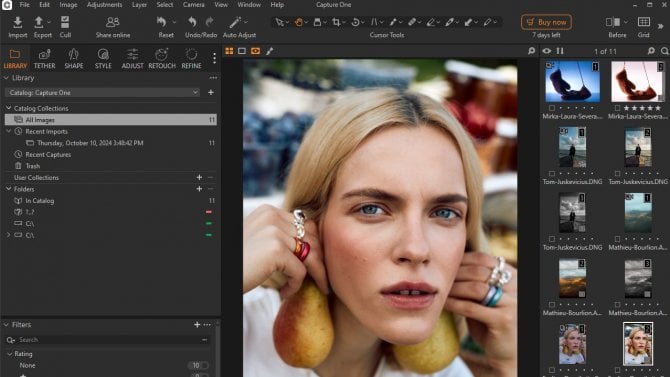Collapse the Filters panel
Viewport: 670px width, 377px height.
(x=6, y=325)
